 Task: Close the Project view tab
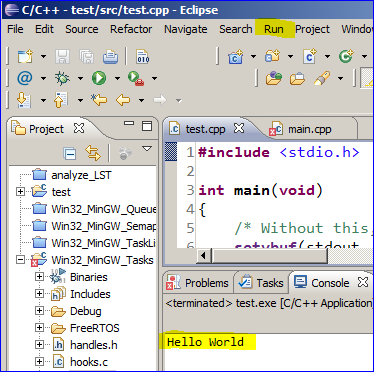point(79,128)
